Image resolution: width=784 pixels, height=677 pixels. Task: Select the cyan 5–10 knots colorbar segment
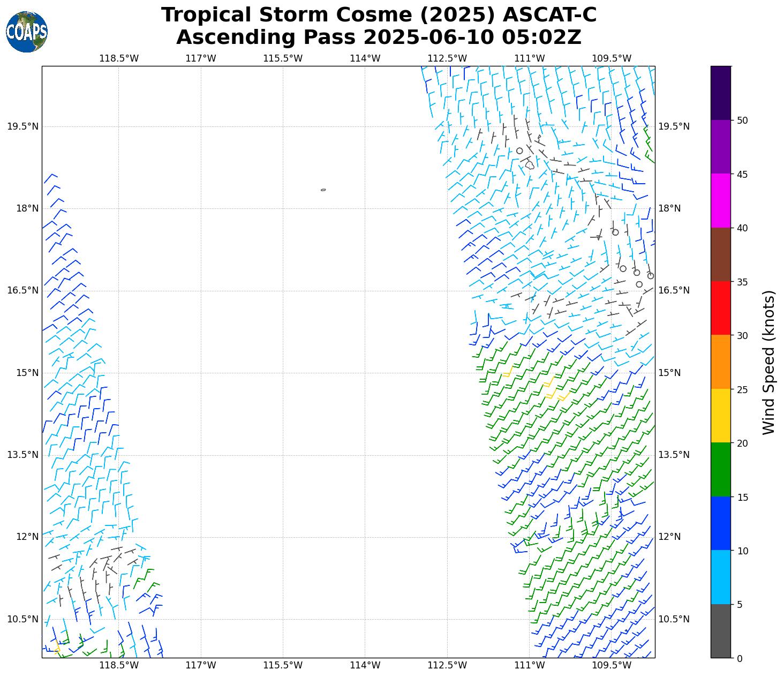click(720, 577)
